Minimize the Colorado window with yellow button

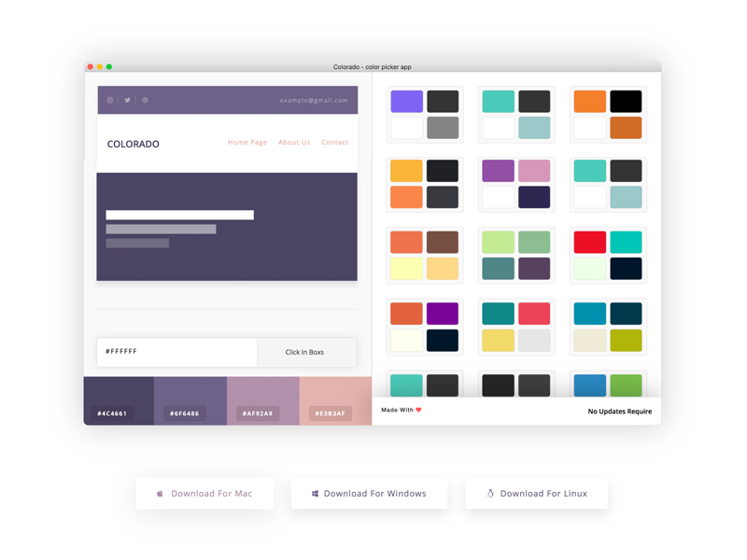100,67
